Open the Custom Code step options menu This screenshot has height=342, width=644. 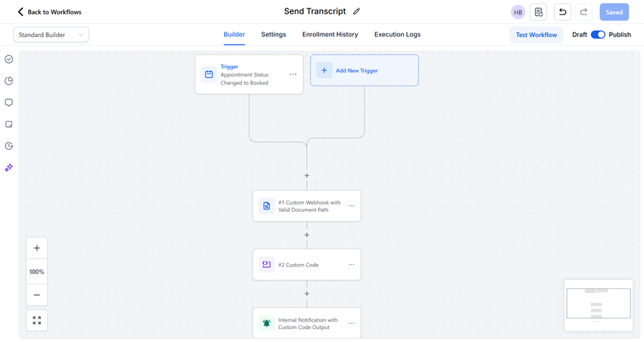tap(352, 265)
